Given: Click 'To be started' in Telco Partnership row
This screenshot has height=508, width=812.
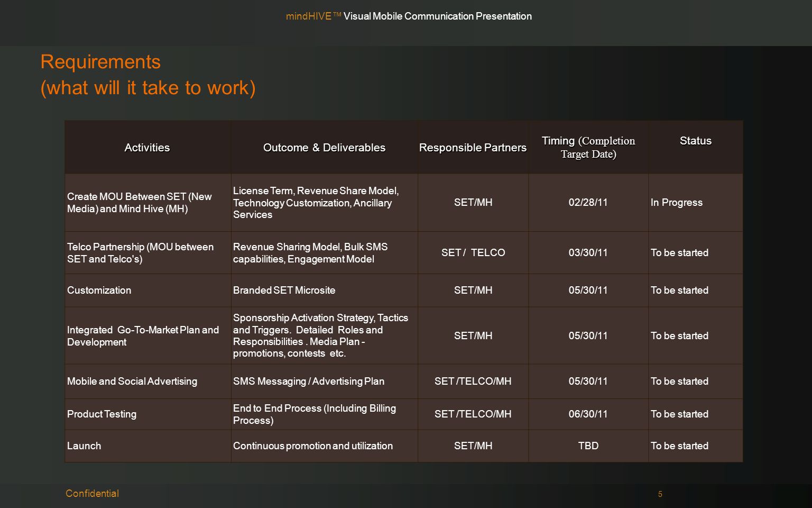Looking at the screenshot, I should pyautogui.click(x=696, y=252).
